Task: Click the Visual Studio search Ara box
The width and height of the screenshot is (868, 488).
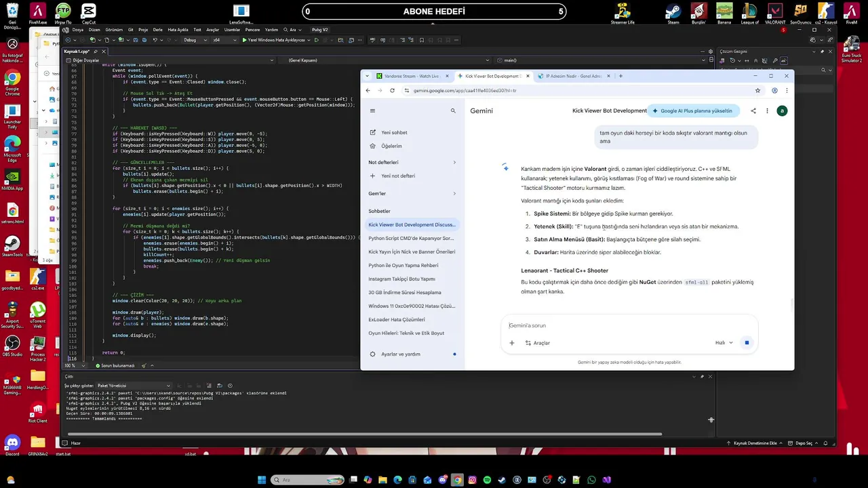Action: (x=294, y=30)
